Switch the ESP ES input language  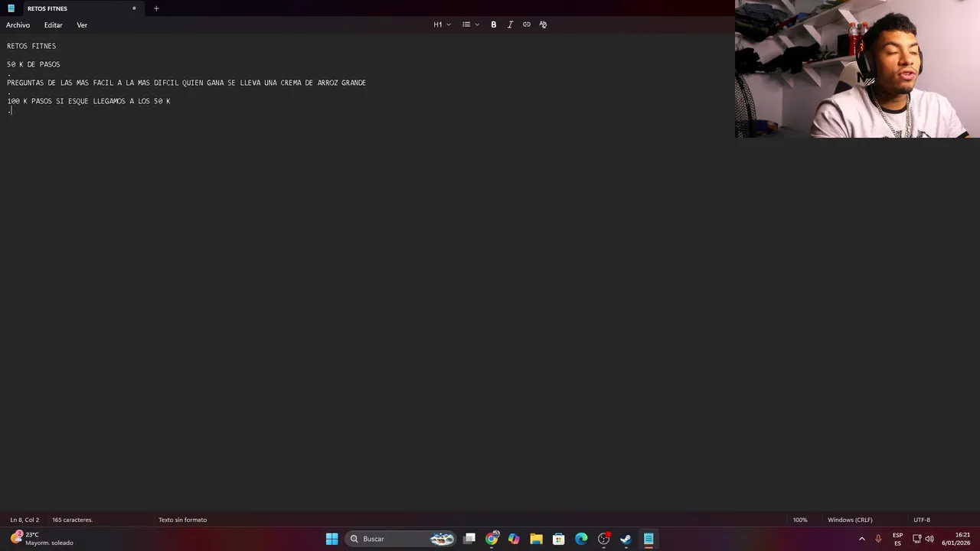tap(897, 539)
